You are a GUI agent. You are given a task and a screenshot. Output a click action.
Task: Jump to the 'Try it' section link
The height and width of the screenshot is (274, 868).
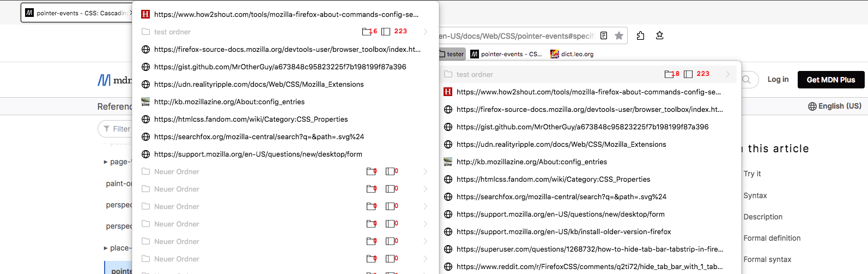click(752, 174)
